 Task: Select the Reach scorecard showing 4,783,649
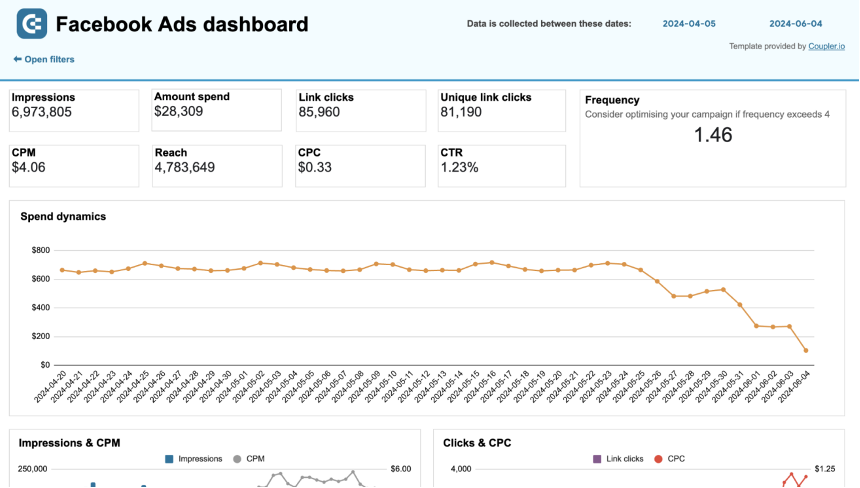point(216,166)
